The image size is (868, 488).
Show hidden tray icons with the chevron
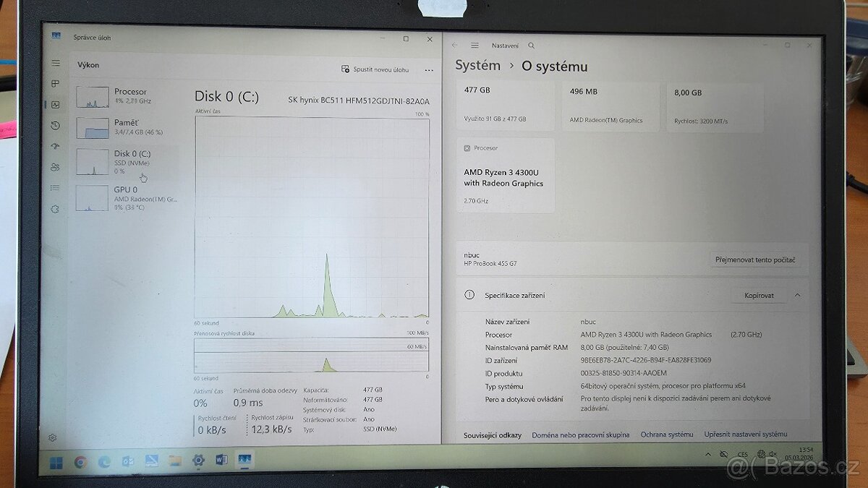707,454
